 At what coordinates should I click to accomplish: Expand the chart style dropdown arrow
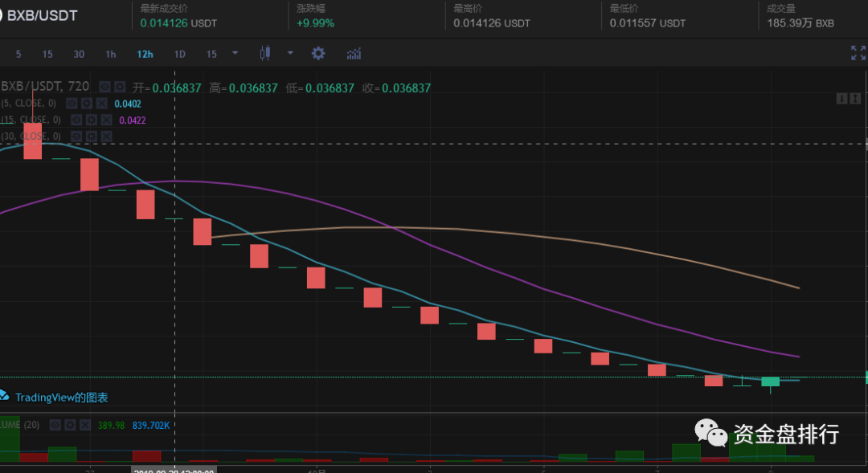coord(290,53)
